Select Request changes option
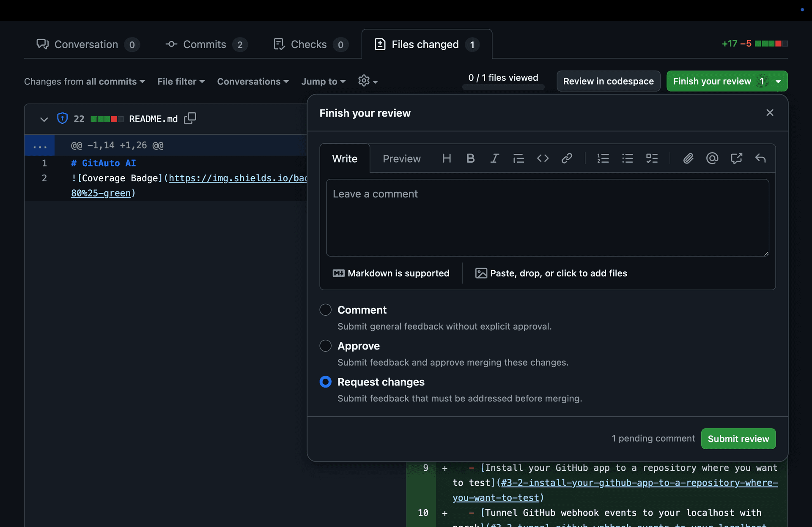This screenshot has height=527, width=812. [326, 382]
